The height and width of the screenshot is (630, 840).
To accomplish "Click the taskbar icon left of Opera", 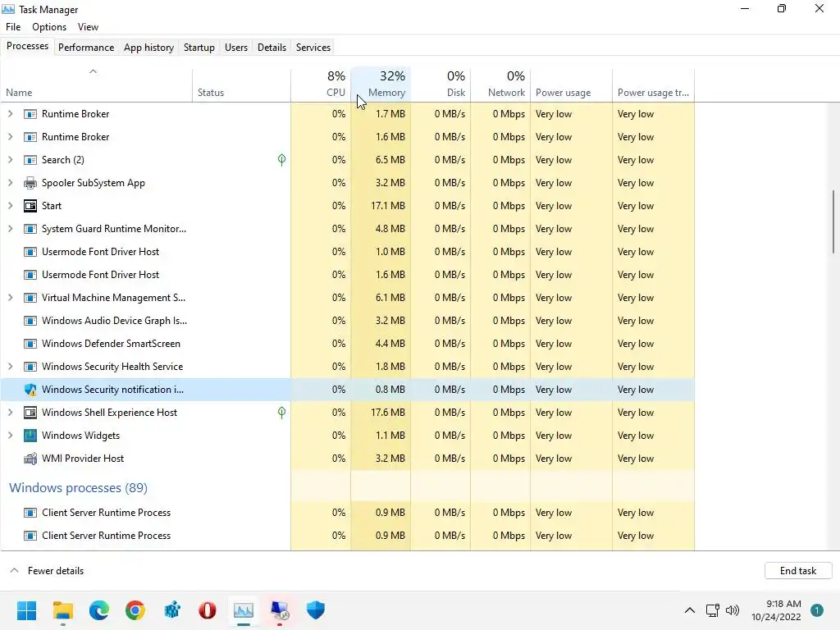I will 171,610.
